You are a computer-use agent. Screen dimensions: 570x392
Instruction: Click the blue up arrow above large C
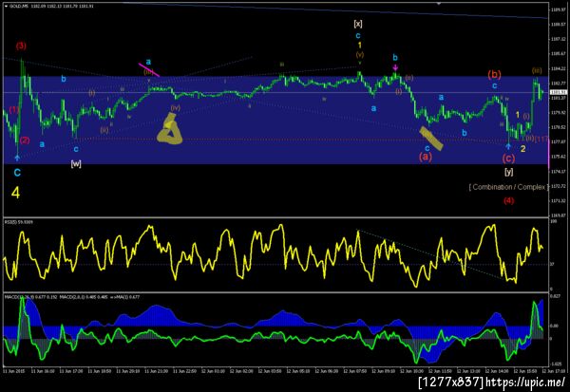click(x=17, y=158)
